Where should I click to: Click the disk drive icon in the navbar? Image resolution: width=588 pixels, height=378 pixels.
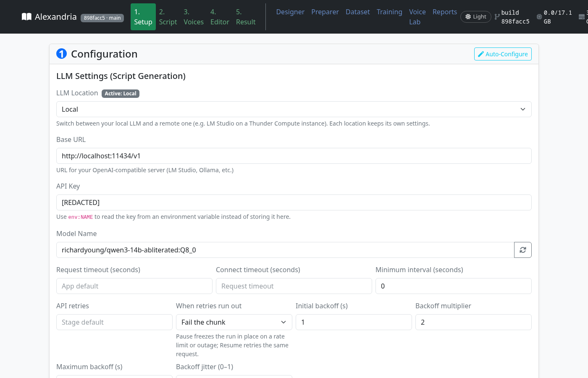(582, 17)
